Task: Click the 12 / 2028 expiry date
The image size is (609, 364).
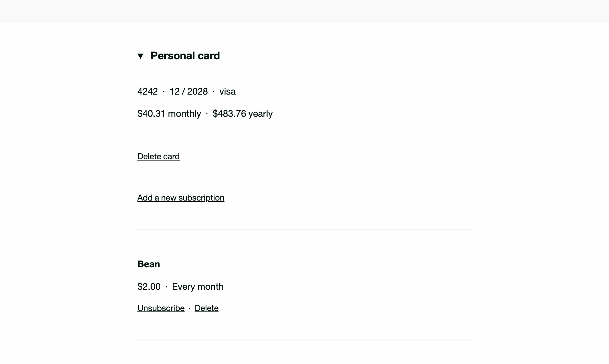Action: [x=189, y=91]
